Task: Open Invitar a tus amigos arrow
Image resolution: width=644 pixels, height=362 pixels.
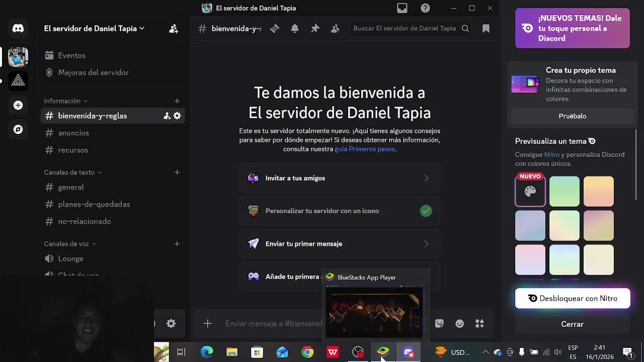Action: 426,178
